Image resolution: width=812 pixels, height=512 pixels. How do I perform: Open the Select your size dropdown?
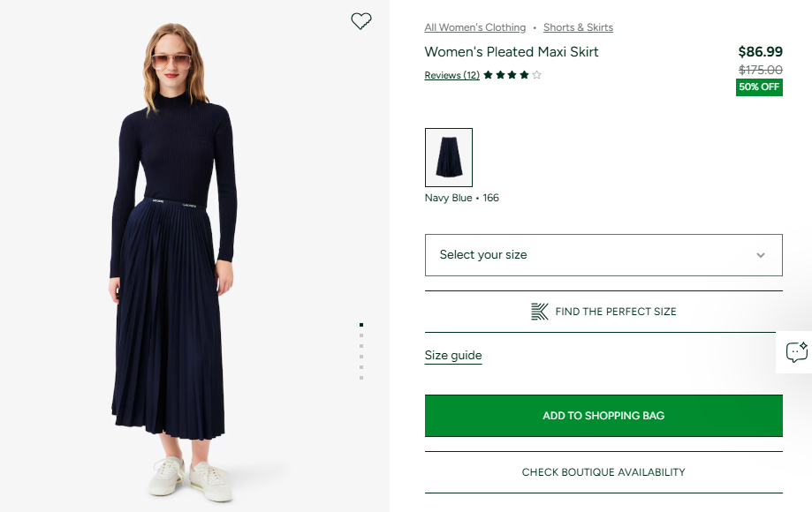[603, 255]
